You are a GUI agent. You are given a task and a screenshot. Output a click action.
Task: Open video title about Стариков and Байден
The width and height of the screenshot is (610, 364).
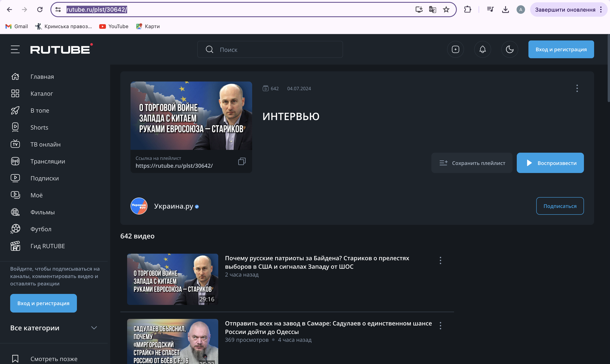[x=317, y=262]
